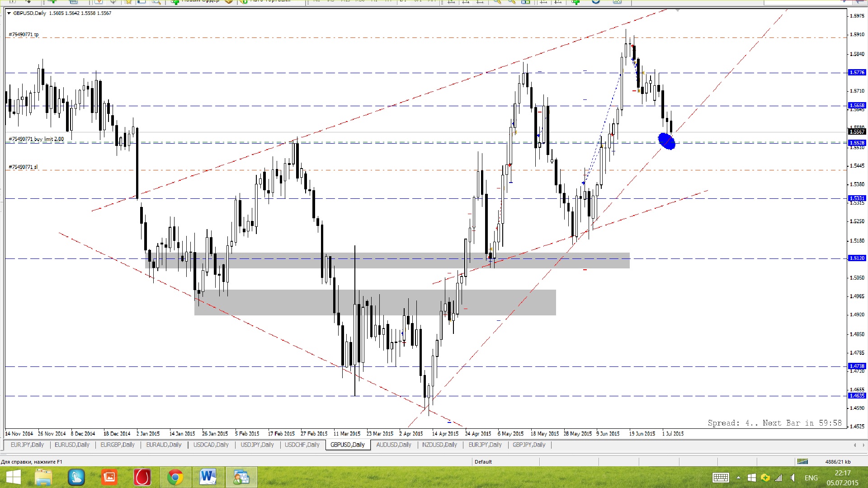868x488 pixels.
Task: Click the active GBPUSD,Daily chart tab
Action: point(348,445)
